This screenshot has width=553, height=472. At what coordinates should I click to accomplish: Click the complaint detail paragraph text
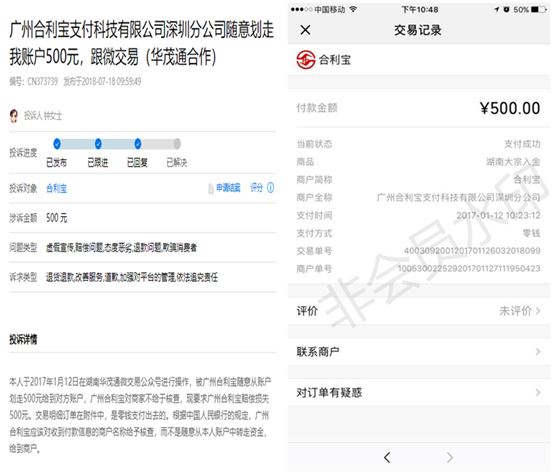pyautogui.click(x=140, y=415)
